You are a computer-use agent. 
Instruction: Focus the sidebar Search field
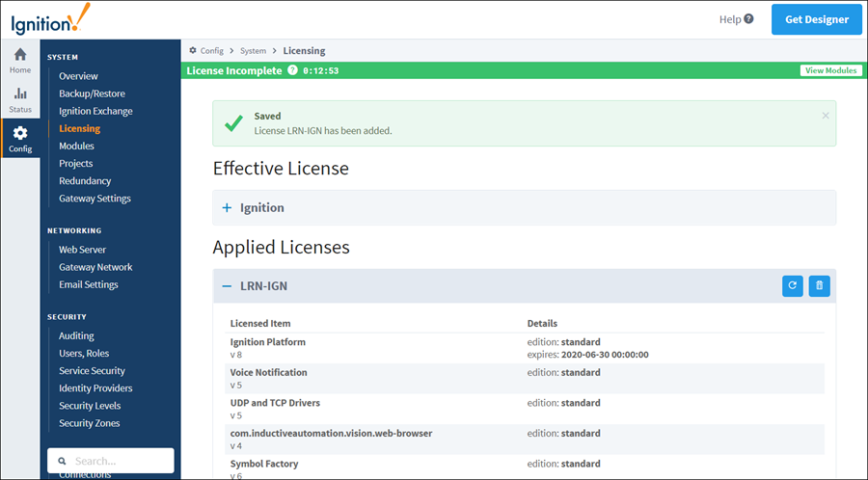pyautogui.click(x=111, y=461)
